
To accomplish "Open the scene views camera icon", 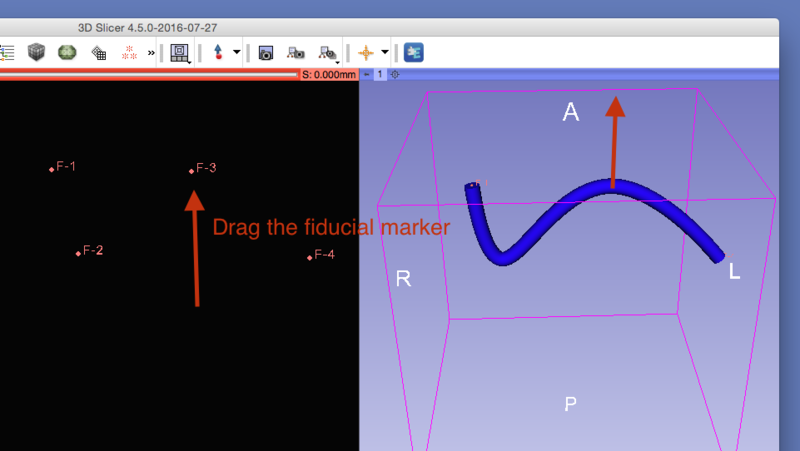I will click(296, 52).
